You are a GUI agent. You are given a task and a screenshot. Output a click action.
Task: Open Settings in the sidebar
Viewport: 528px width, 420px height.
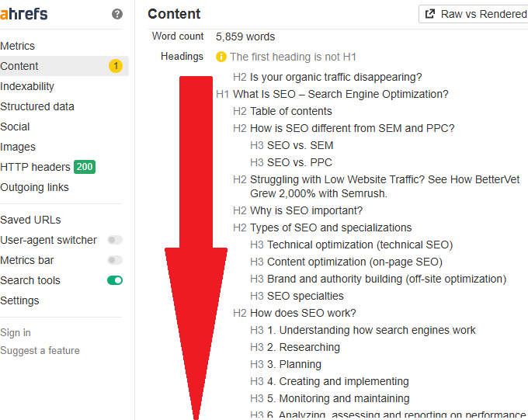(19, 300)
